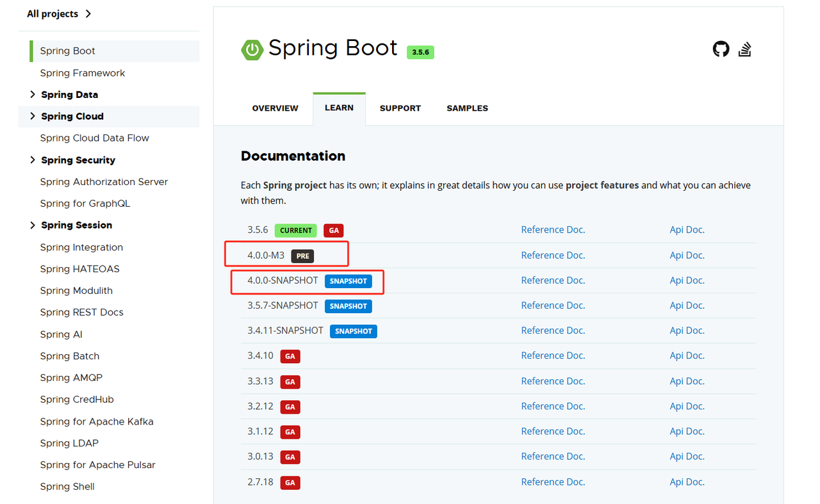Click the Spring Boot page heading

(332, 48)
